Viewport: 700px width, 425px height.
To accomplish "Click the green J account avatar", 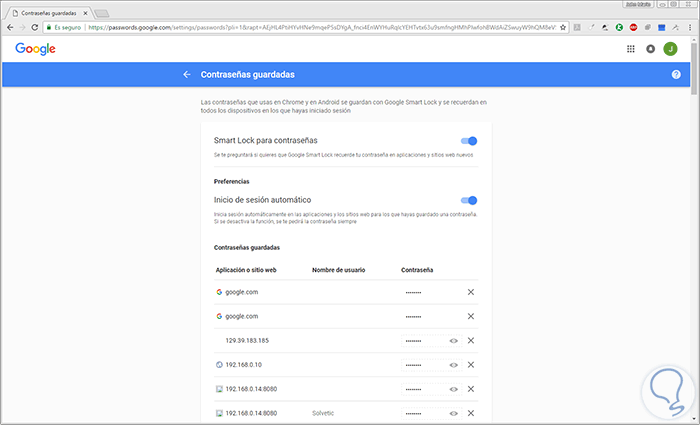I will coord(672,47).
